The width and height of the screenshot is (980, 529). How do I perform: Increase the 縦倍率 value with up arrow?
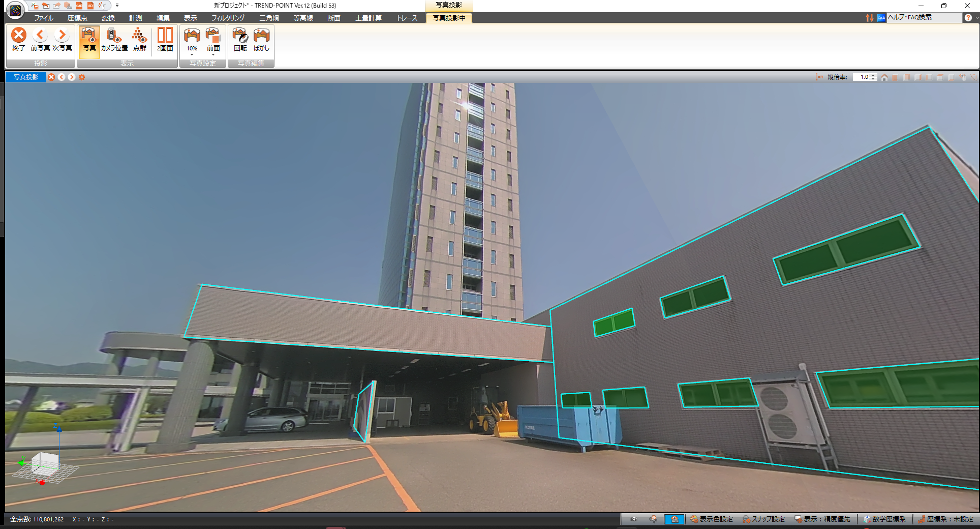coord(873,75)
